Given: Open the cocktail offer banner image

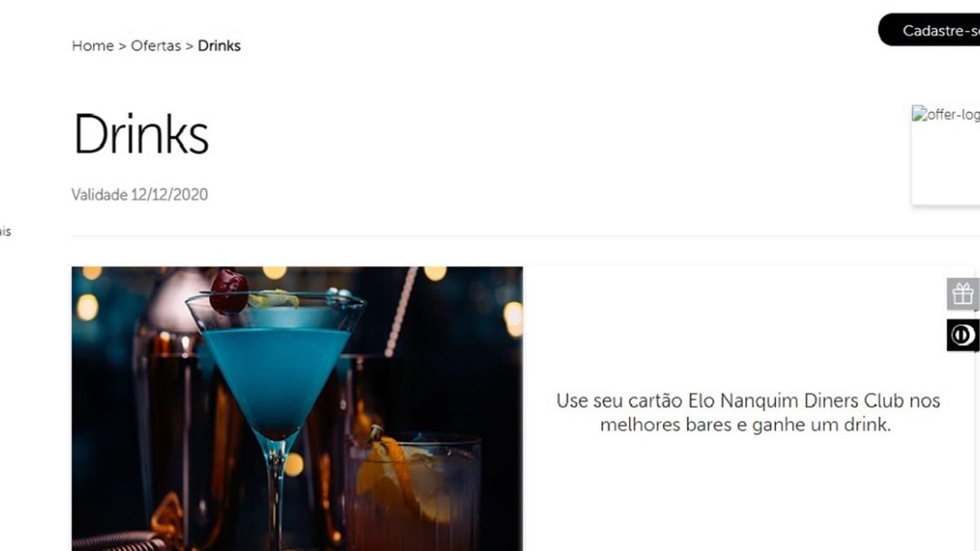Looking at the screenshot, I should pyautogui.click(x=297, y=408).
